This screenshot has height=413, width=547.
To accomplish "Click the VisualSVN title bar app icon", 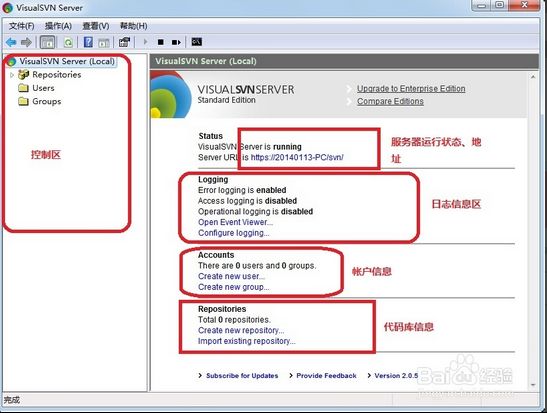I will 8,8.
